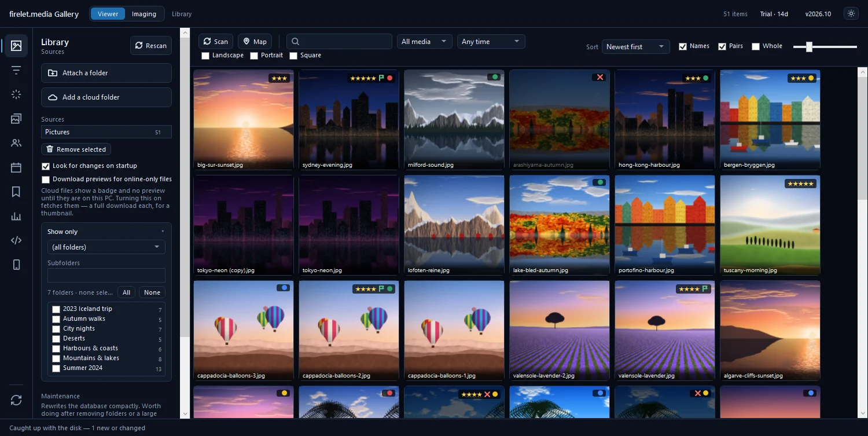Open the albums stacked images sidebar icon
Viewport: 868px width, 436px height.
(x=16, y=119)
